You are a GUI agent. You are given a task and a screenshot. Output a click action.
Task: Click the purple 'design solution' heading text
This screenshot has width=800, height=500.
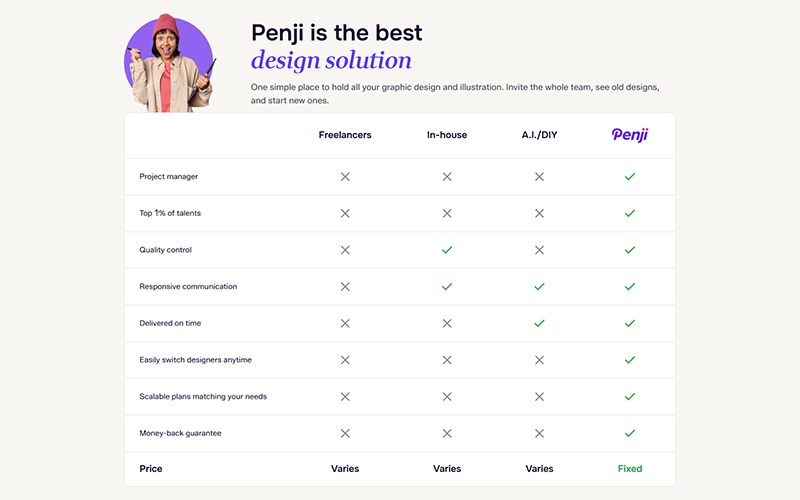331,60
